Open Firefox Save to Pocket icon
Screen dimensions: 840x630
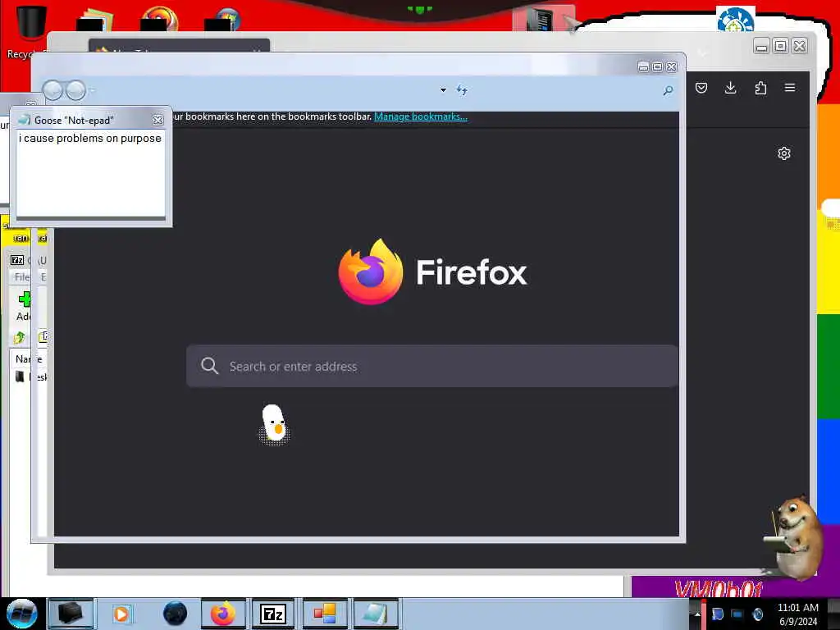(701, 88)
